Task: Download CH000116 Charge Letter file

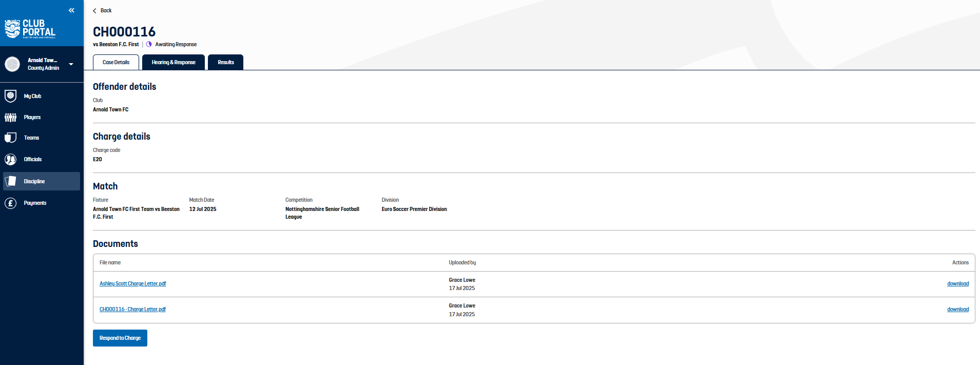Action: 958,310
